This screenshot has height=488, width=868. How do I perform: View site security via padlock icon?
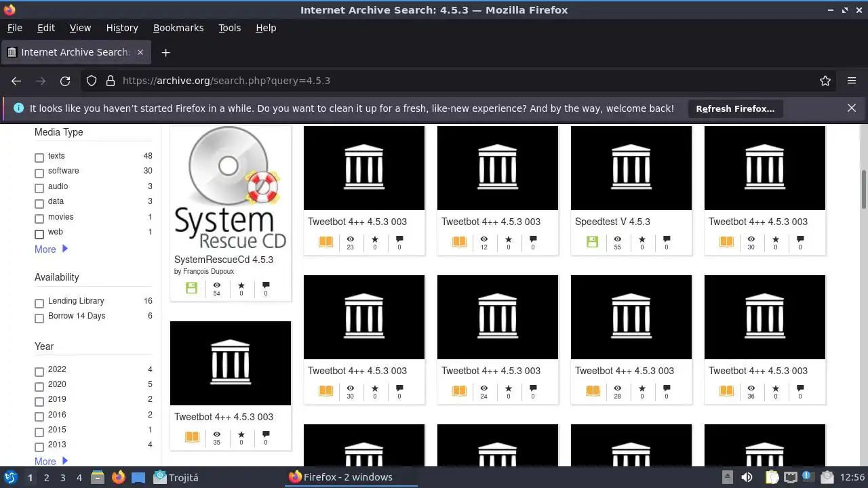(111, 81)
